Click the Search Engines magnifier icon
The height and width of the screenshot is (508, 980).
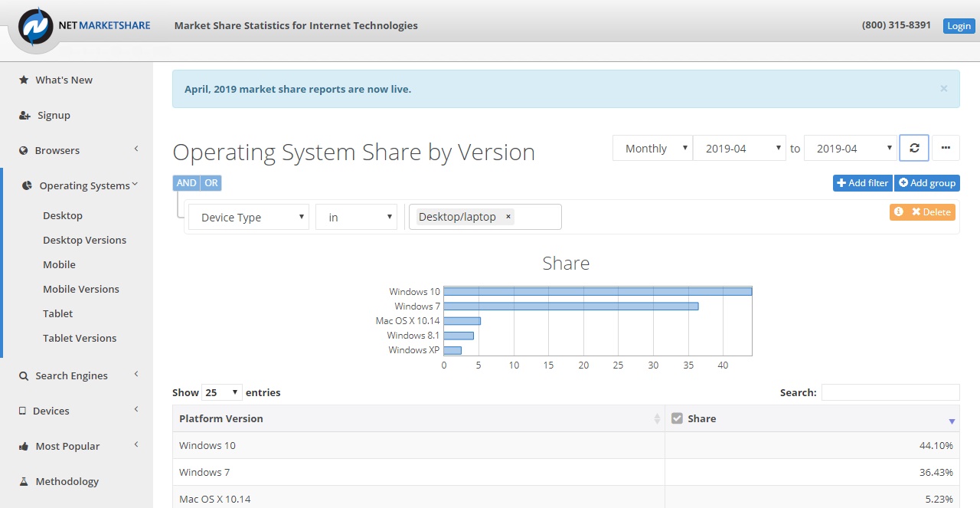(x=24, y=375)
